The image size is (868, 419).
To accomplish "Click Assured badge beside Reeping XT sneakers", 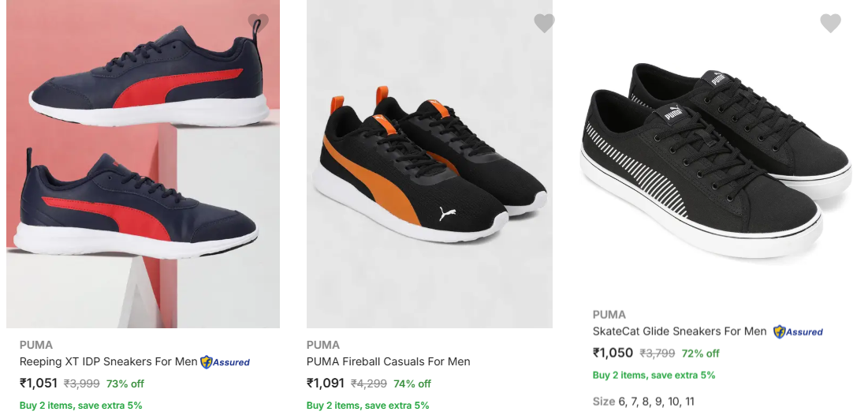I will click(225, 362).
